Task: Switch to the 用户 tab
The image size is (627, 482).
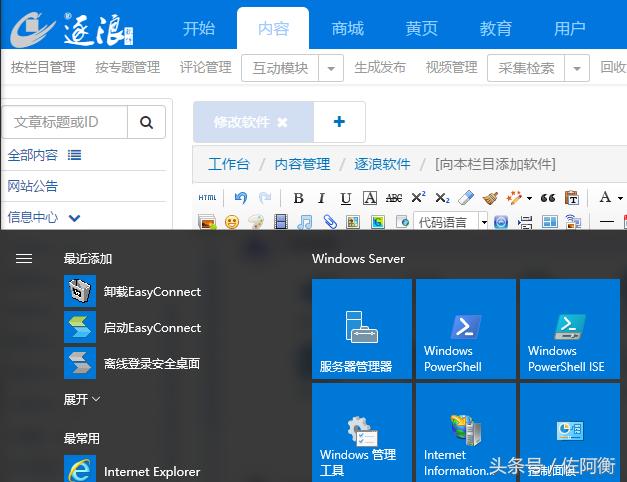Action: (570, 29)
